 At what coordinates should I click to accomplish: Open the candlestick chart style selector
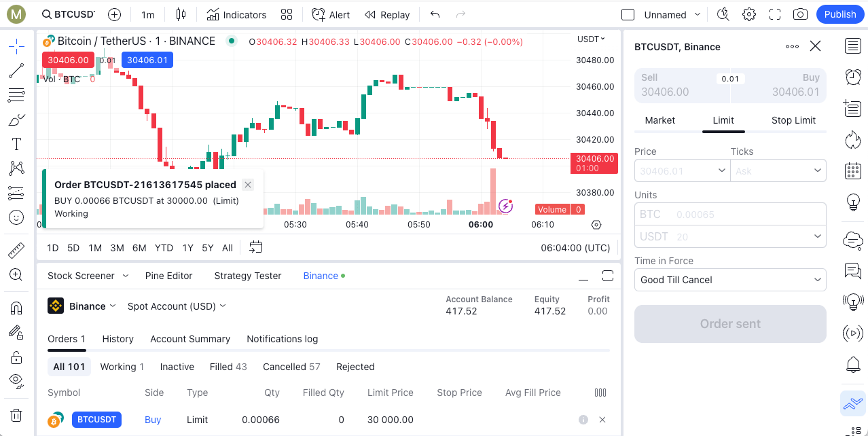click(x=180, y=14)
